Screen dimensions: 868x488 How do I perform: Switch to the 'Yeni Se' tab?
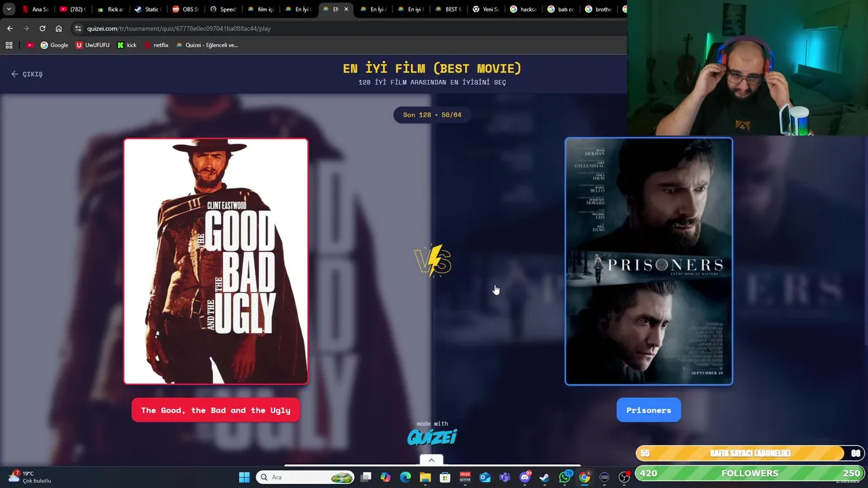[x=485, y=9]
